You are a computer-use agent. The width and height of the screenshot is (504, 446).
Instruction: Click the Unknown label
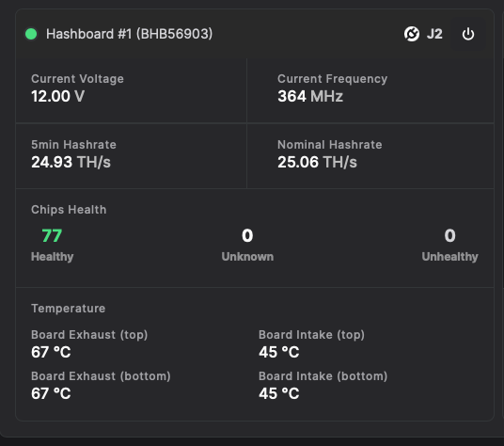(247, 257)
